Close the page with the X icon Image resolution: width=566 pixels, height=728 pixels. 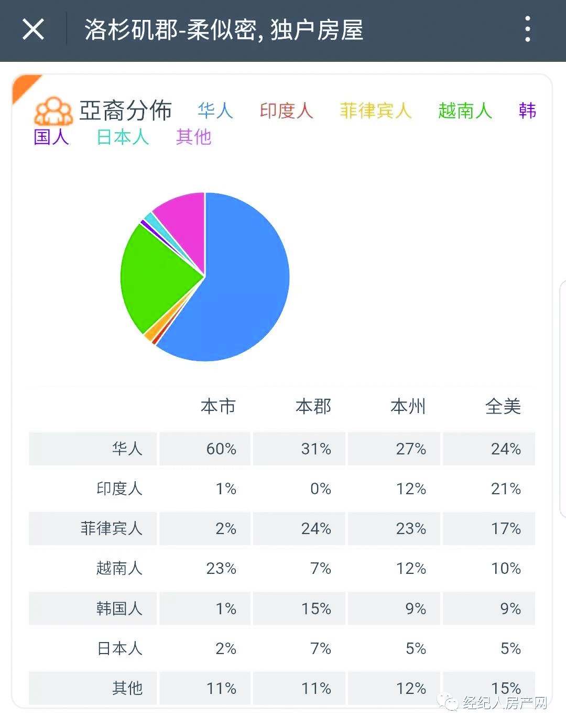point(33,29)
